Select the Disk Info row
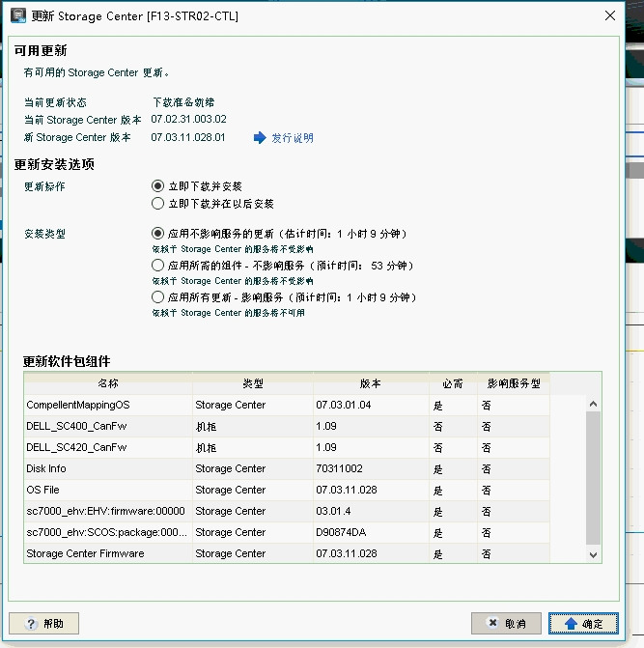The image size is (644, 648). tap(287, 468)
